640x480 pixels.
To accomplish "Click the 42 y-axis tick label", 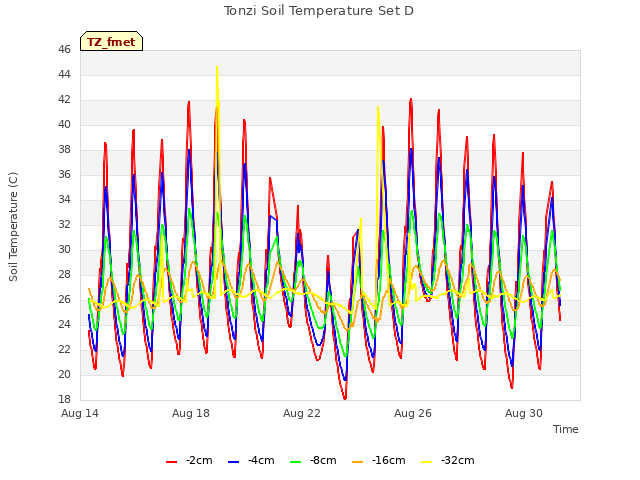I will [x=64, y=100].
